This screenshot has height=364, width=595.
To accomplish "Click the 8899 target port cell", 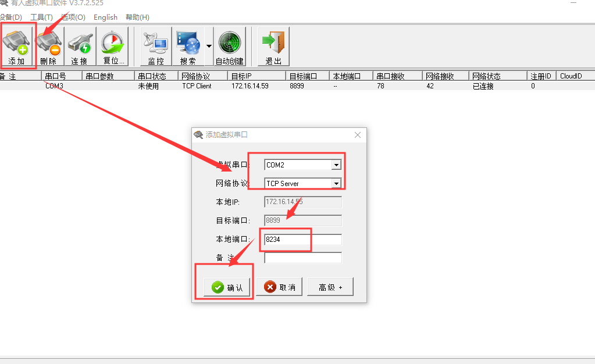I will pos(297,86).
